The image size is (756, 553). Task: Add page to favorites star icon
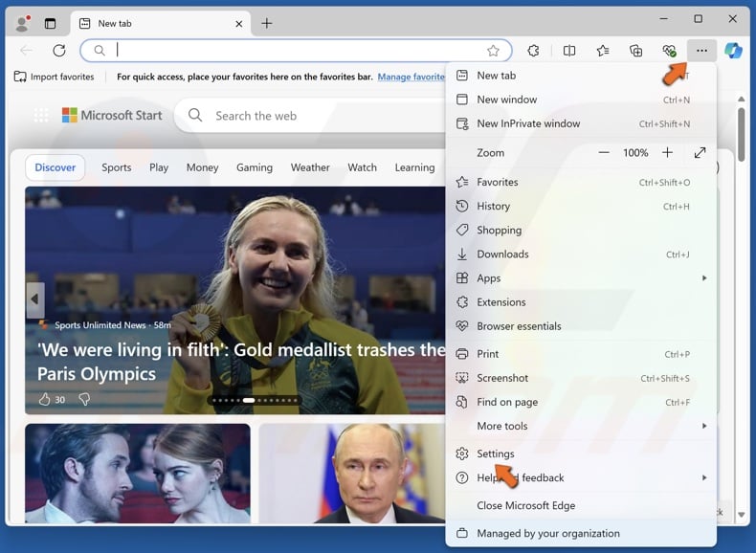click(x=493, y=51)
